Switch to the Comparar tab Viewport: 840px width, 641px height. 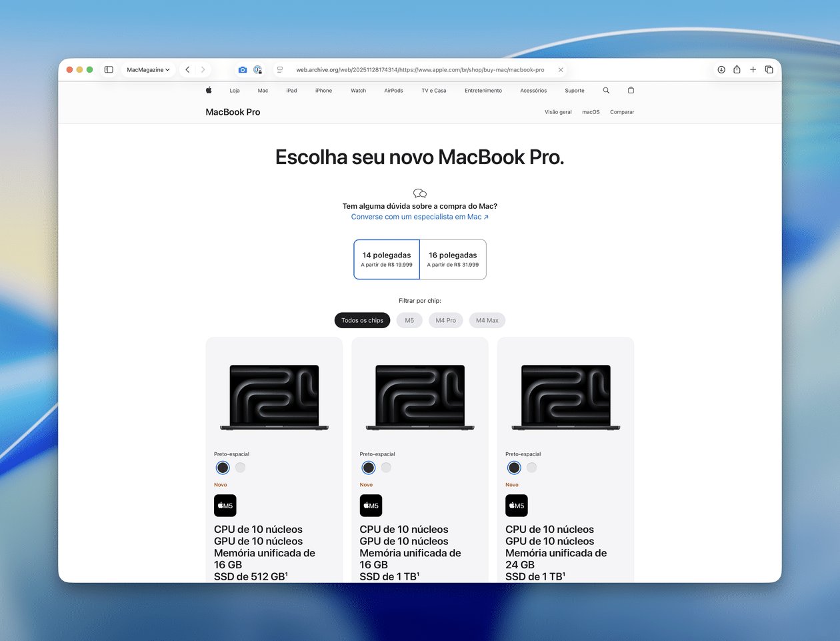click(621, 112)
